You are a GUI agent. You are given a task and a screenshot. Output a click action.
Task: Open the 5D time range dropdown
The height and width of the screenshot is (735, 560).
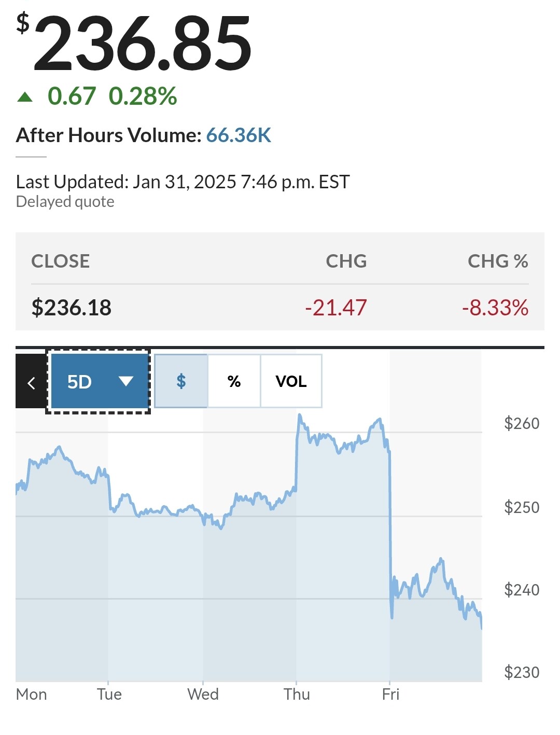pyautogui.click(x=99, y=382)
